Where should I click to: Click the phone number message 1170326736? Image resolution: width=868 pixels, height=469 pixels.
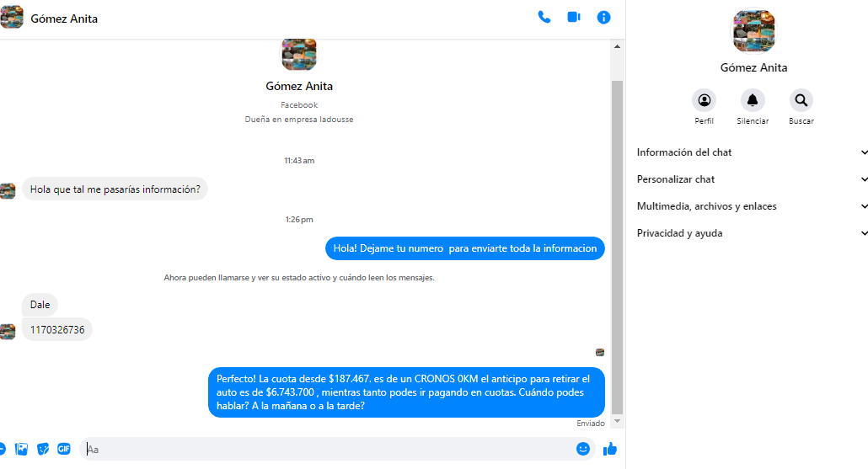(57, 330)
